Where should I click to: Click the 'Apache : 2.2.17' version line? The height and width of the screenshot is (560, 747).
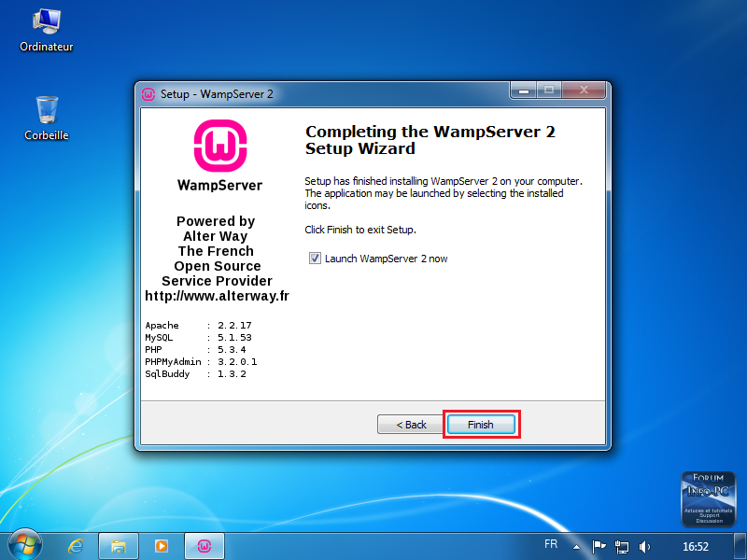pyautogui.click(x=198, y=325)
